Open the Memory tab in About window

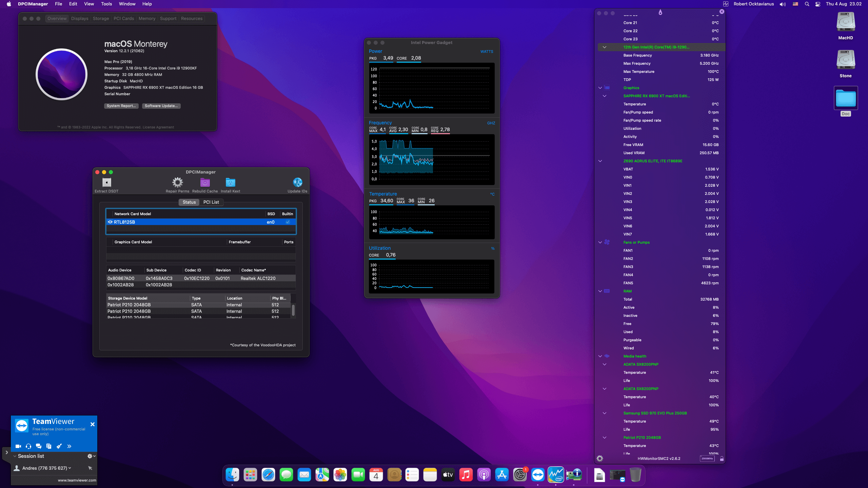147,19
